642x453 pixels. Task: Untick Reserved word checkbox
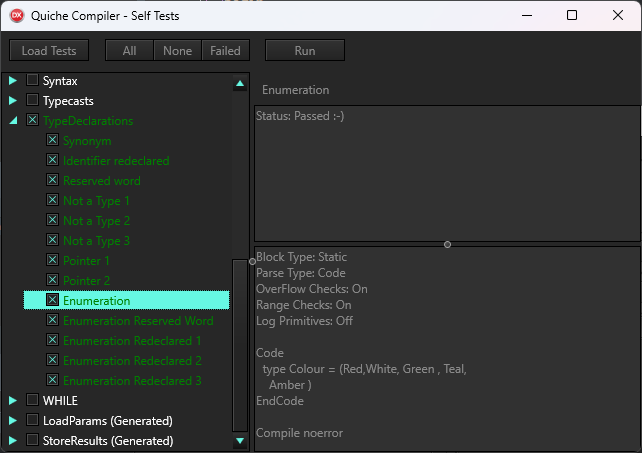point(52,180)
